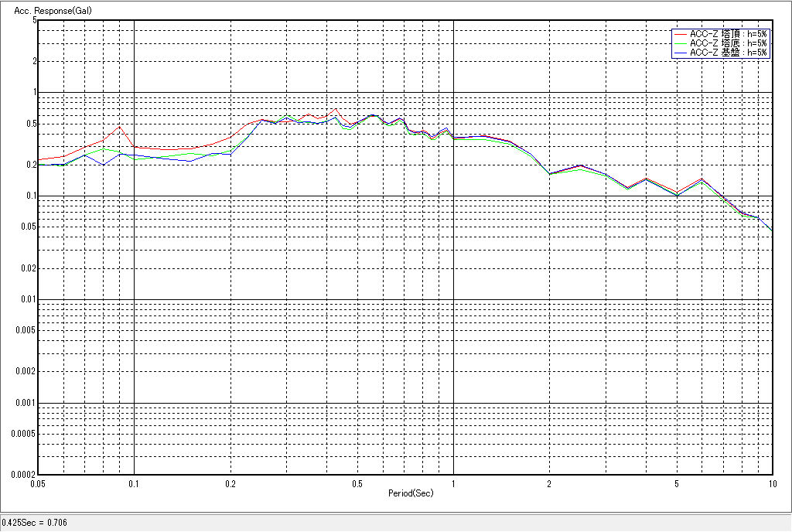Click the 0.05 label on the period axis
This screenshot has height=532, width=792.
pyautogui.click(x=37, y=484)
